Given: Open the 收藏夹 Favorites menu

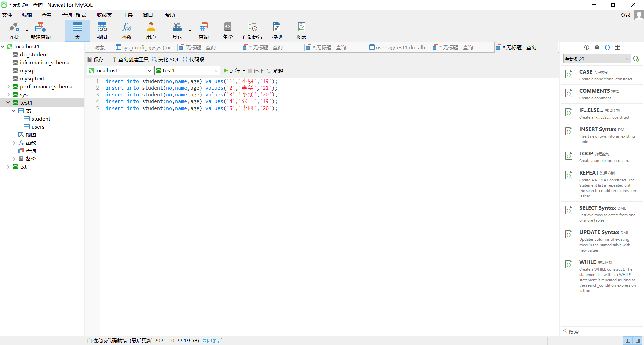Looking at the screenshot, I should click(x=104, y=15).
